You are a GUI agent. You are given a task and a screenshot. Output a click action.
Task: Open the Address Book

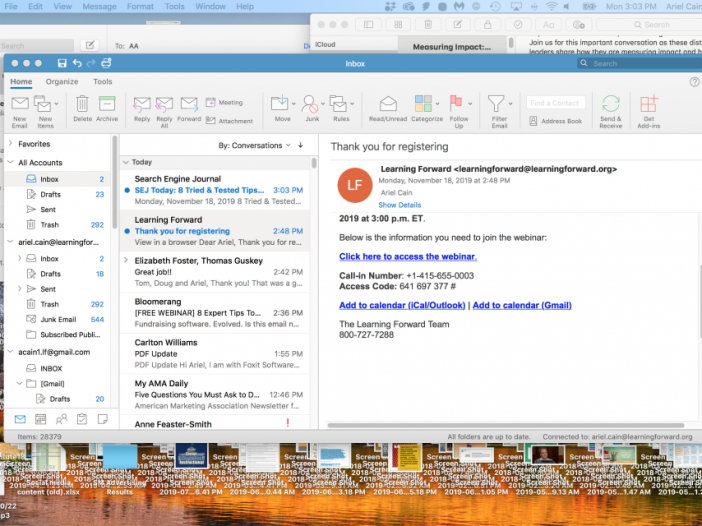pos(556,121)
